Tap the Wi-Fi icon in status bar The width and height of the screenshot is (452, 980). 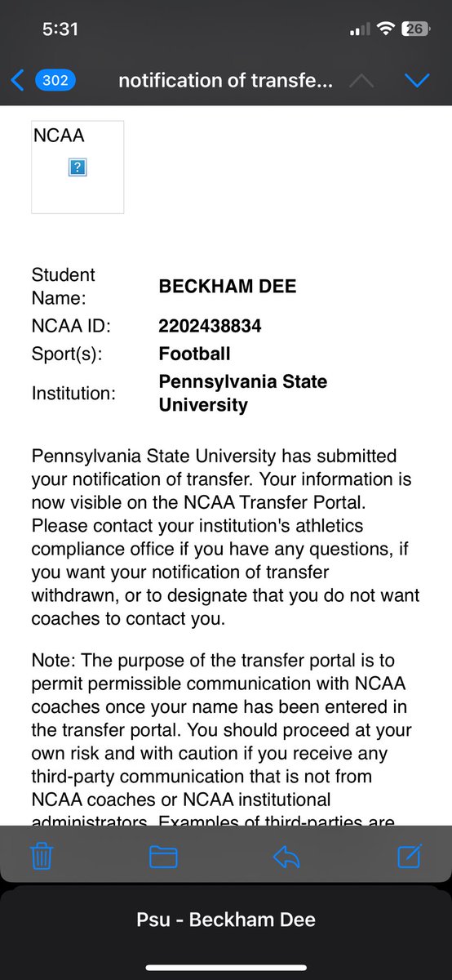(383, 29)
